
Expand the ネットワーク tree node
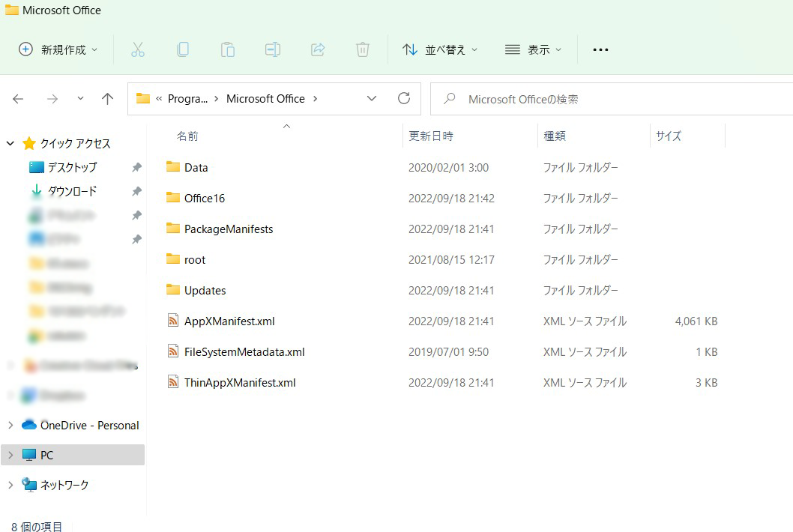[x=10, y=485]
